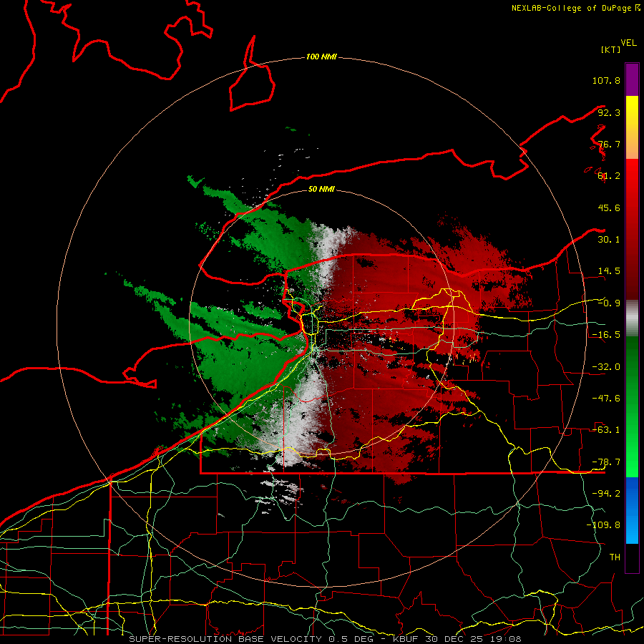Click the -32.0 velocity scale value
644x644 pixels.
pos(606,367)
